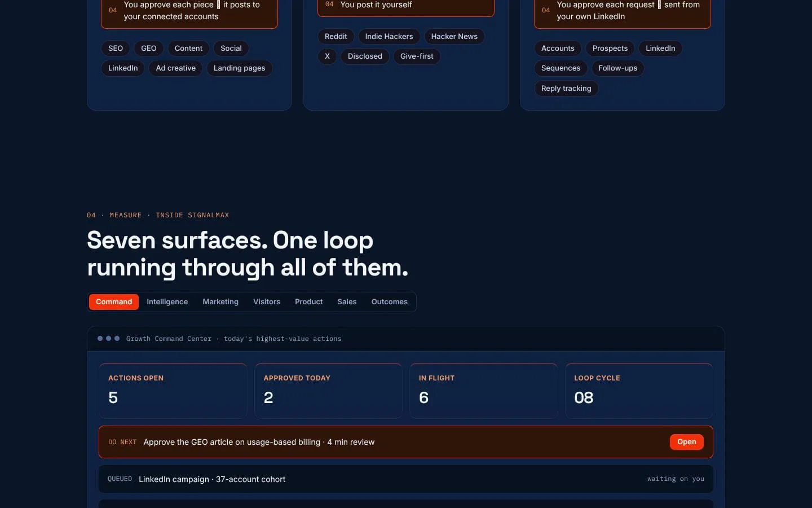This screenshot has height=508, width=812.
Task: Open the Marketing tab
Action: (220, 302)
